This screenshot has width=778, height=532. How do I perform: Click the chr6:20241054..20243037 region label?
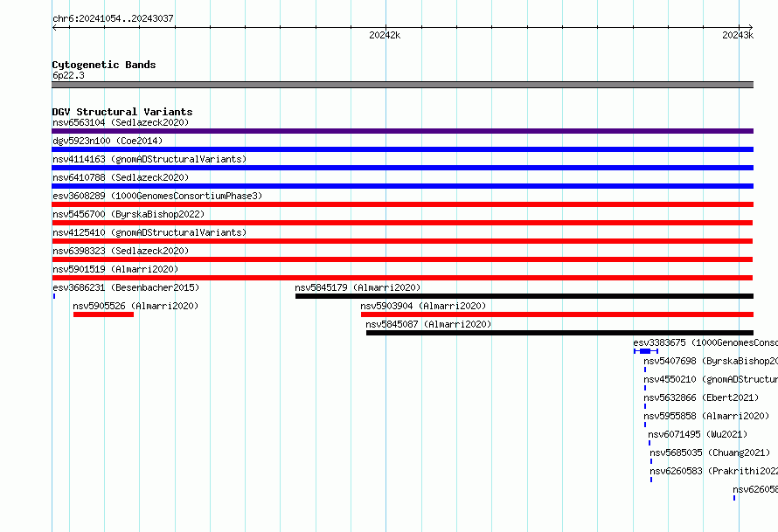113,18
